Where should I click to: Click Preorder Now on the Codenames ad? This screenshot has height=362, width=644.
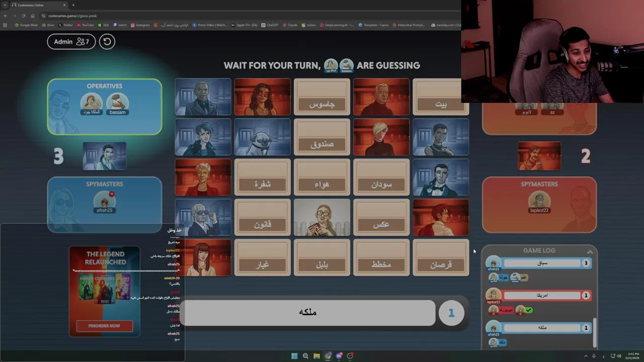coord(105,326)
